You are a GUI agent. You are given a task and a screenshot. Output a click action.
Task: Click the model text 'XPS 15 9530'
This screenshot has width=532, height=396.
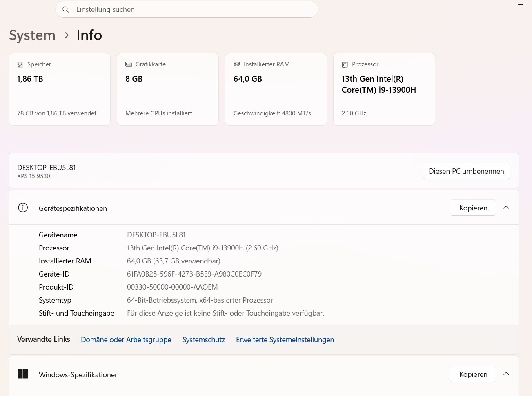coord(33,176)
